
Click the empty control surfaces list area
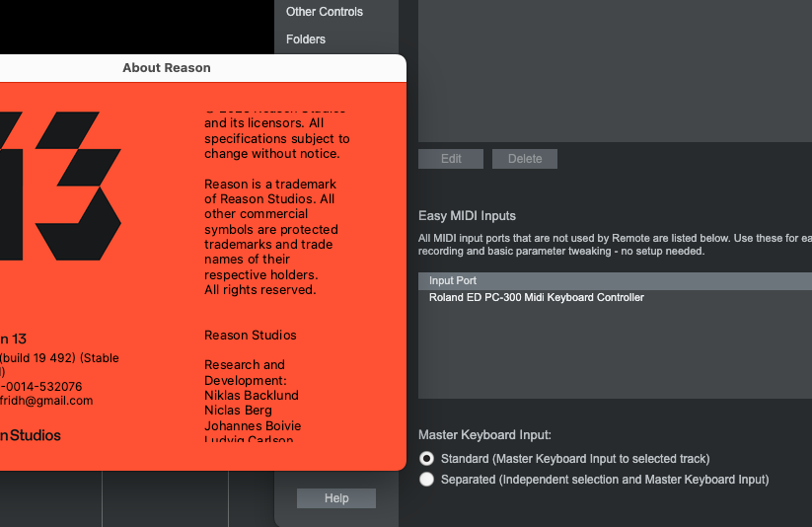pos(612,69)
